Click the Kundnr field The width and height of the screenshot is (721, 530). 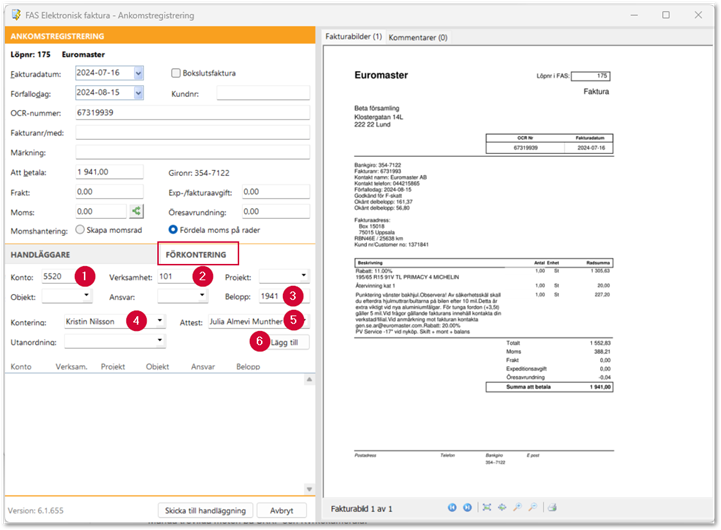point(263,93)
